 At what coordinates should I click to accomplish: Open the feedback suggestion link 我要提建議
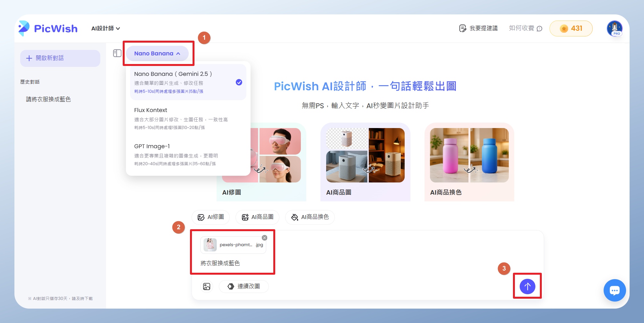[478, 28]
